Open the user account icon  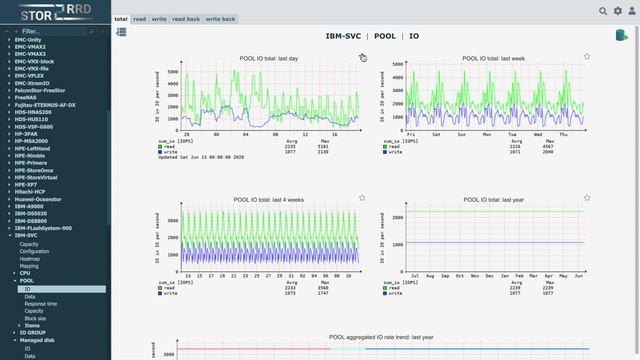(x=632, y=11)
